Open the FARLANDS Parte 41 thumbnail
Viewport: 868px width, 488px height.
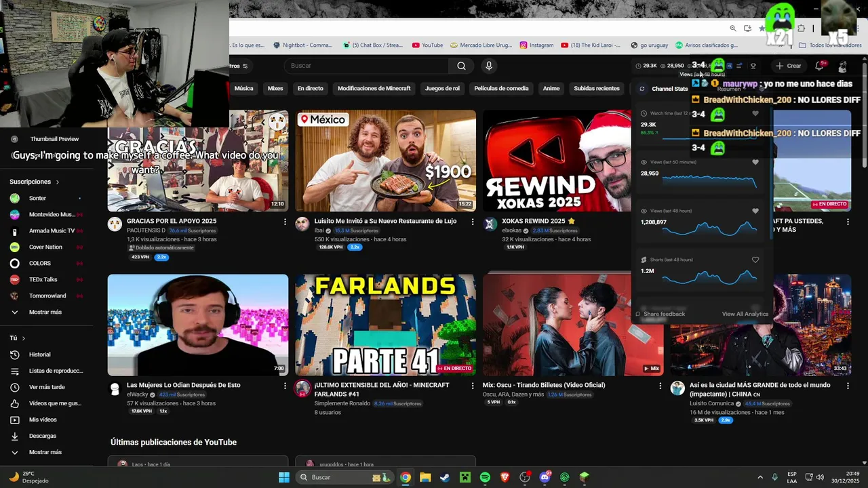click(x=385, y=325)
